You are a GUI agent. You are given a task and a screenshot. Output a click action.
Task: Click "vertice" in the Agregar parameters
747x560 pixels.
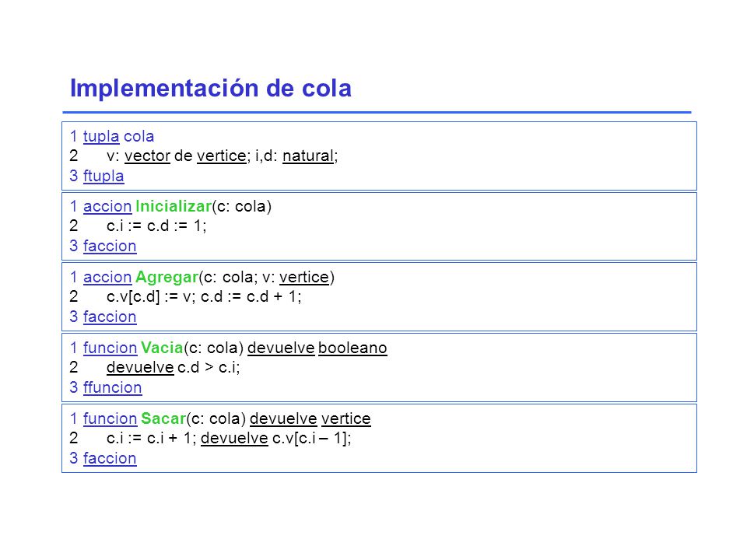point(304,277)
